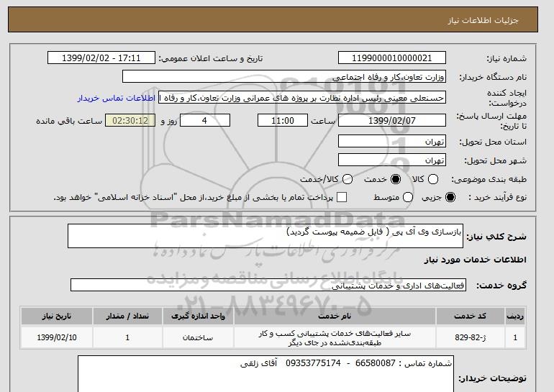Image resolution: width=554 pixels, height=392 pixels.
Task: Click the نوع فرآیند خرید label
Action: tap(497, 197)
